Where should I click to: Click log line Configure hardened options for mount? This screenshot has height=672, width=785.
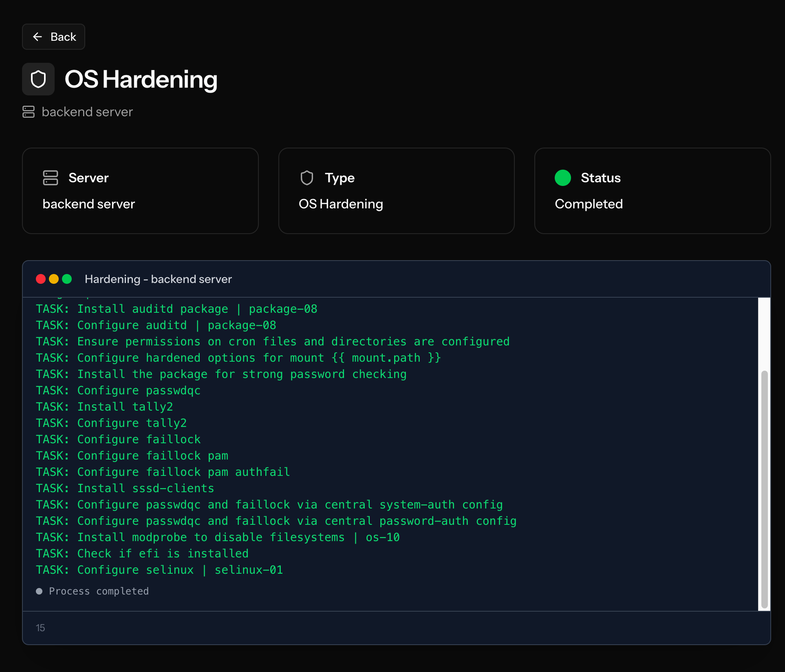(238, 358)
